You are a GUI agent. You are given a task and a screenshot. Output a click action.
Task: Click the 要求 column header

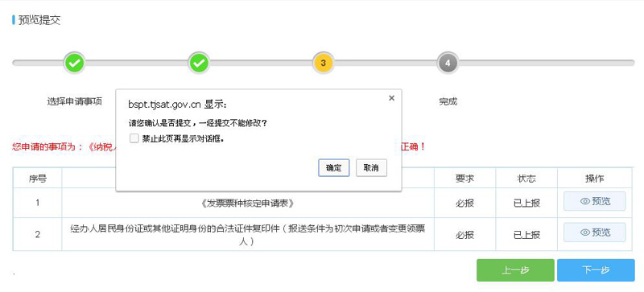(x=465, y=179)
